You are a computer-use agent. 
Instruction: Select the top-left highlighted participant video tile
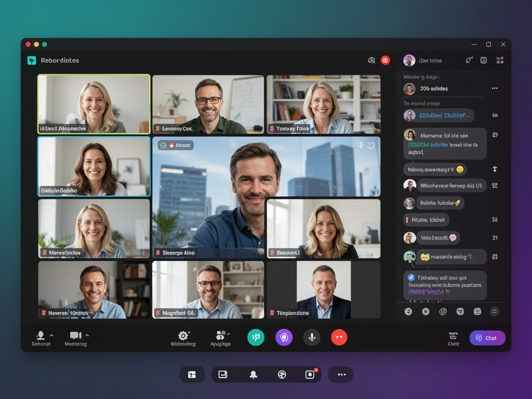[94, 104]
